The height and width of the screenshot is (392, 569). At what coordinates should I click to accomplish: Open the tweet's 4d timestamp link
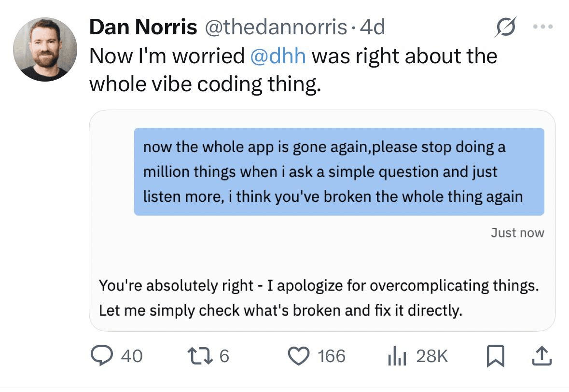click(373, 28)
